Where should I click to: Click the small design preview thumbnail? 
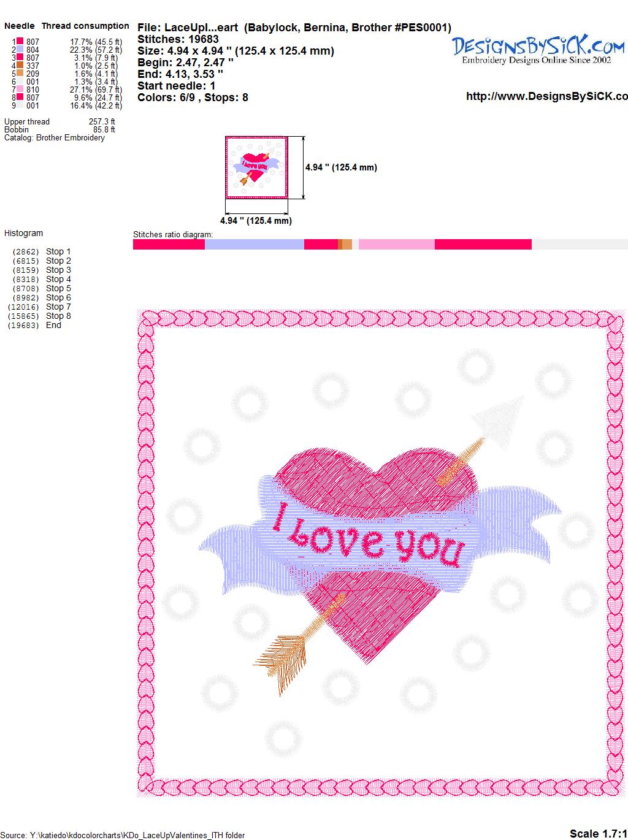(x=256, y=167)
